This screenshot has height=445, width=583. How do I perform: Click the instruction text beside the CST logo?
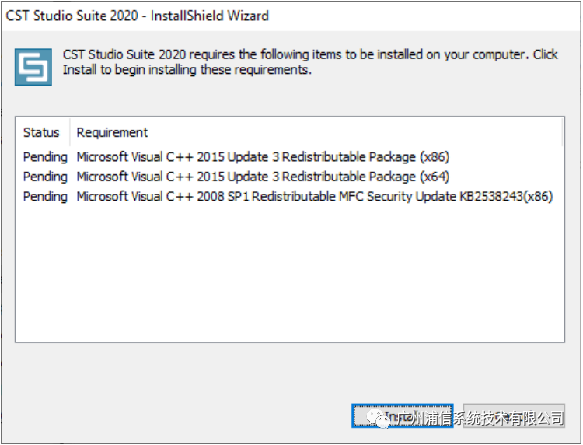click(310, 62)
